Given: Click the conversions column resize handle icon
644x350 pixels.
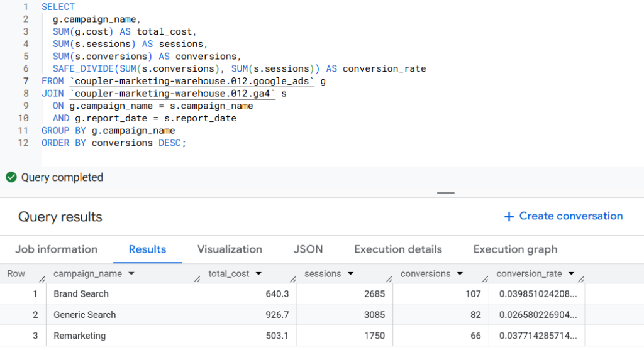Looking at the screenshot, I should click(485, 279).
